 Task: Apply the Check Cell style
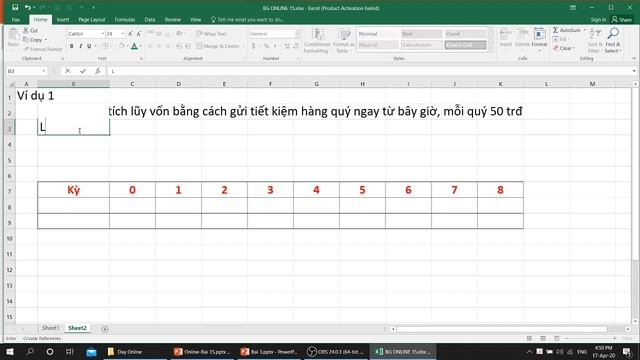pos(465,45)
